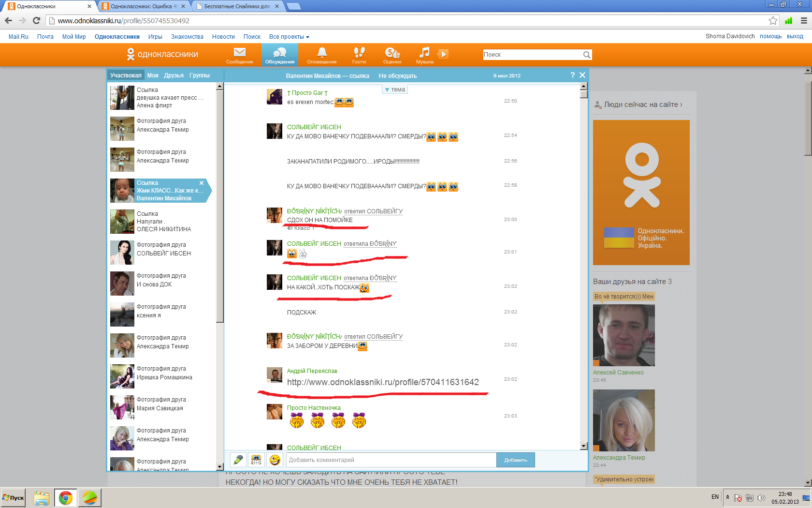Click the выход logout link
Viewport: 812px width, 508px height.
tap(795, 36)
